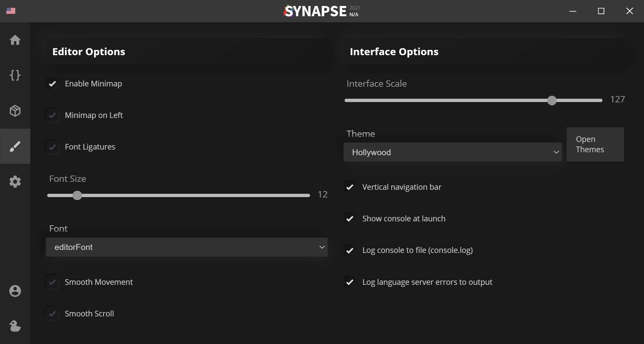Click the US flag language icon
644x344 pixels.
[11, 11]
